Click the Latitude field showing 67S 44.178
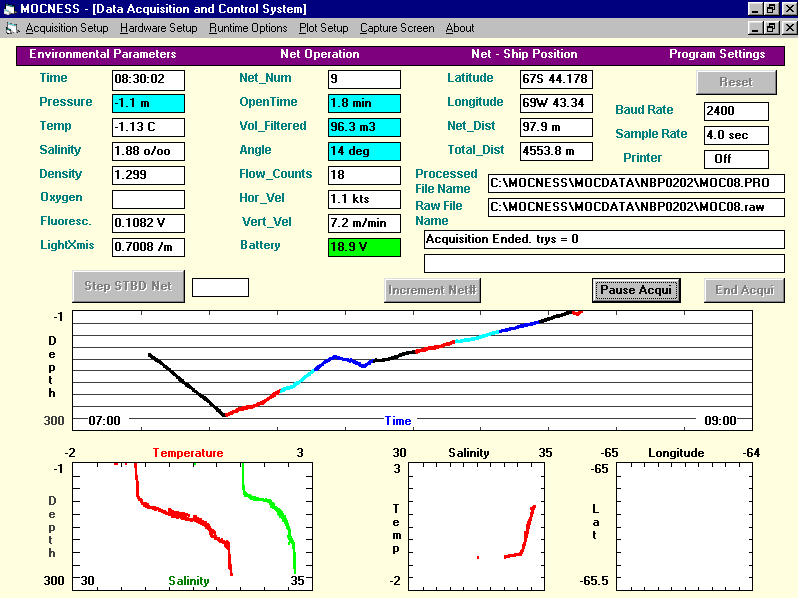This screenshot has width=798, height=598. click(556, 79)
